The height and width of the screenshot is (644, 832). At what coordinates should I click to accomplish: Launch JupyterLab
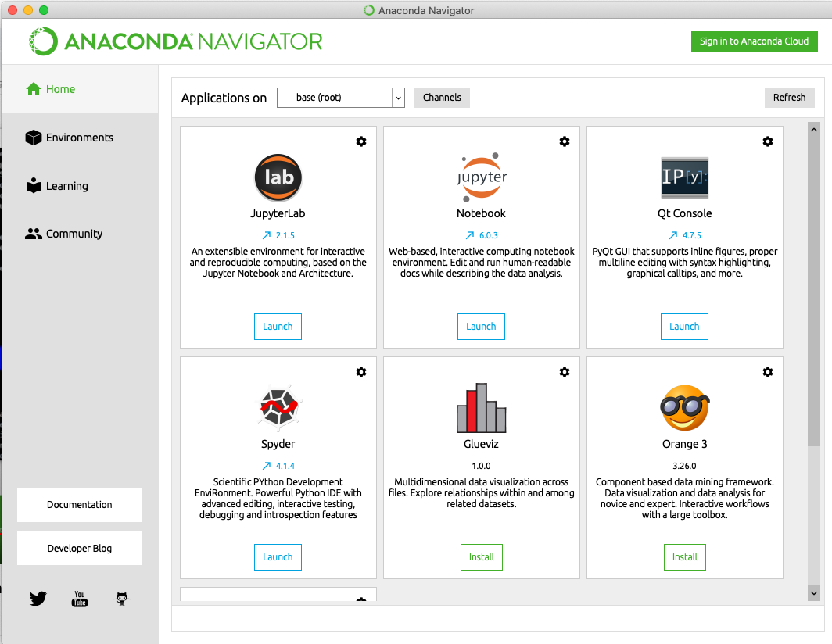[278, 327]
